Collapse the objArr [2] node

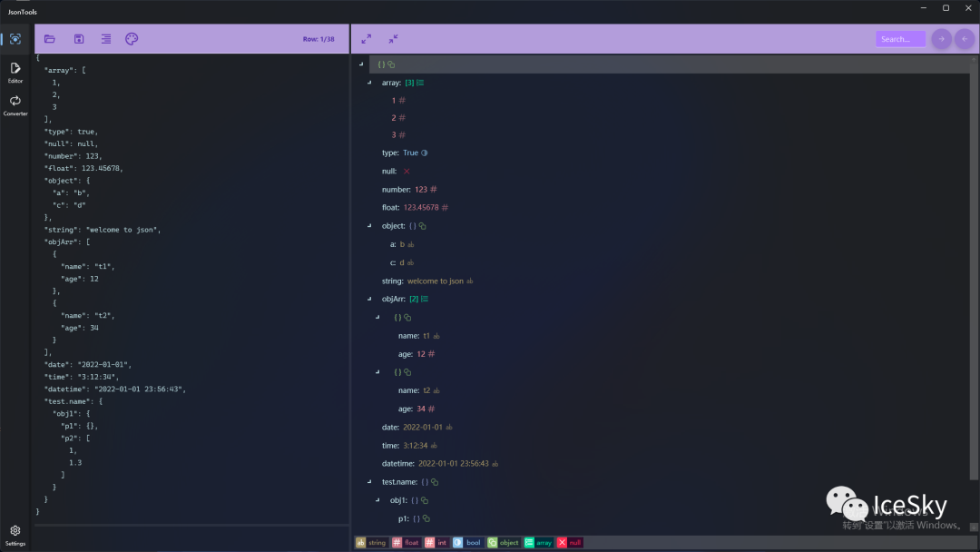click(x=369, y=299)
